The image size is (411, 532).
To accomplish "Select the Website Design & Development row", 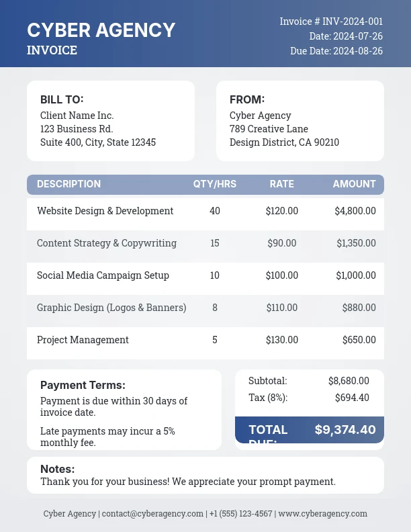I will (x=105, y=211).
